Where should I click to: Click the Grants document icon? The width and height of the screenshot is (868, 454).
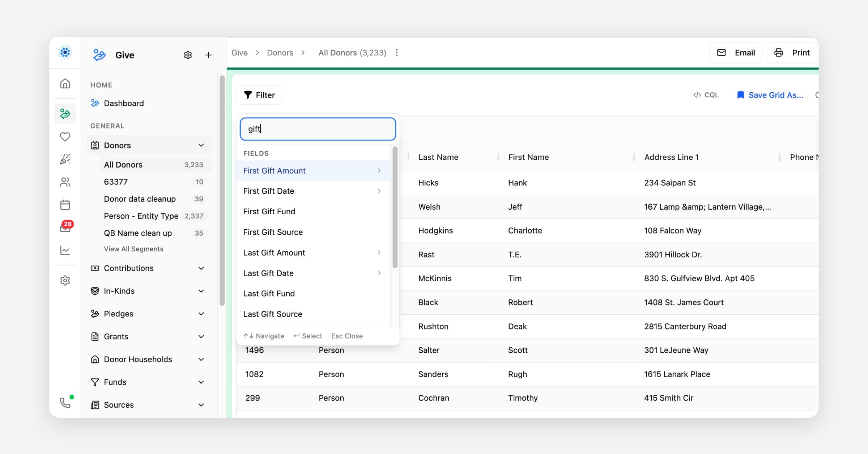click(x=95, y=337)
